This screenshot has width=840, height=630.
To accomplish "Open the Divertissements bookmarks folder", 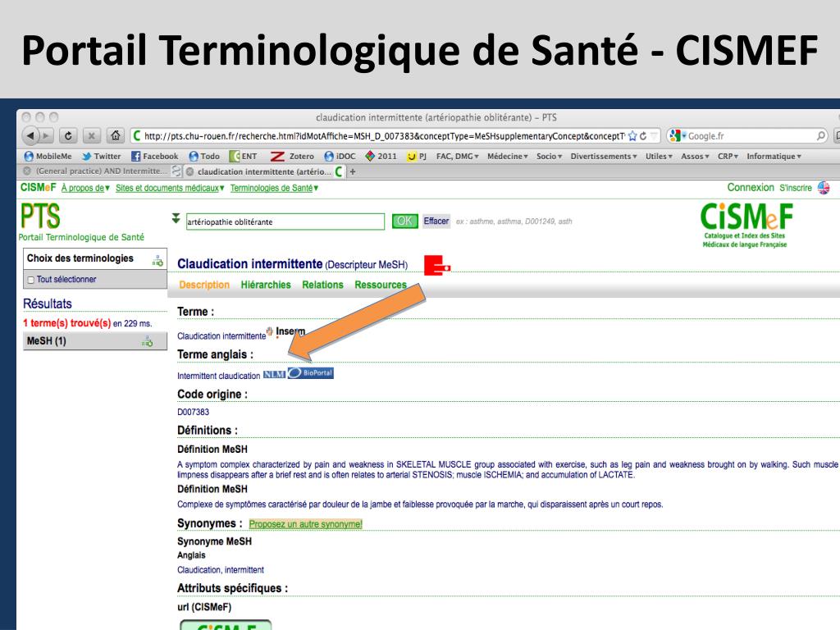I will pyautogui.click(x=604, y=156).
